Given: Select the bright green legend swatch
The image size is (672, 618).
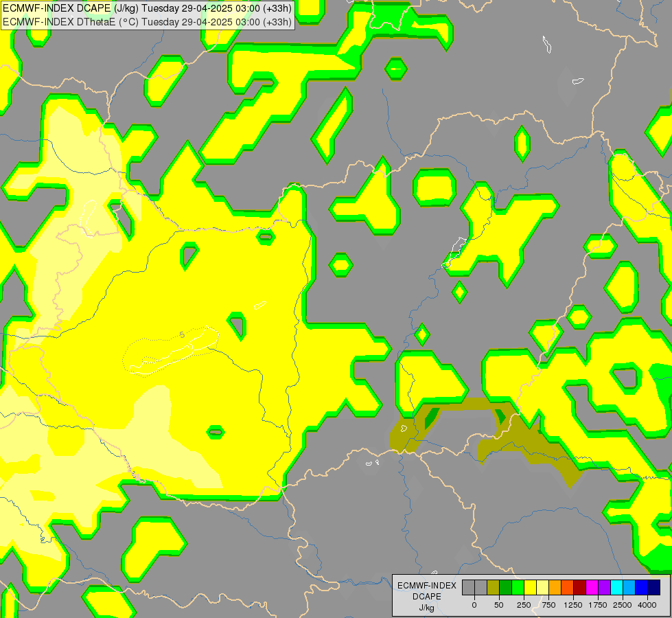Looking at the screenshot, I should coord(518,587).
